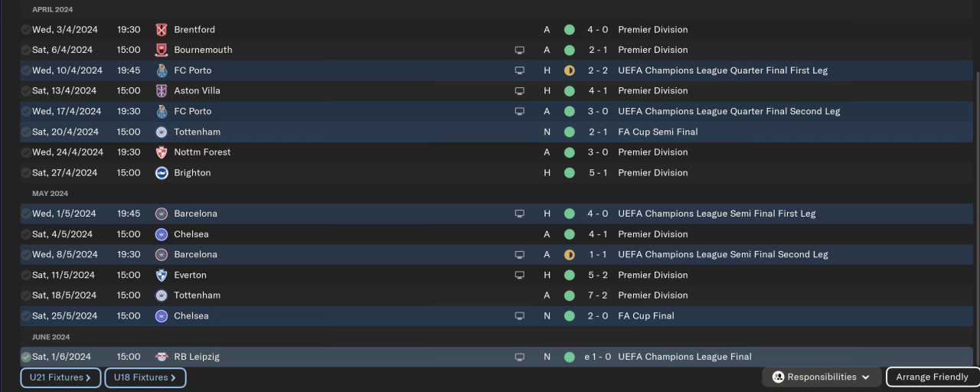Click the TV broadcast icon on the FA Cup Final row
Image resolution: width=980 pixels, height=392 pixels.
pos(520,316)
